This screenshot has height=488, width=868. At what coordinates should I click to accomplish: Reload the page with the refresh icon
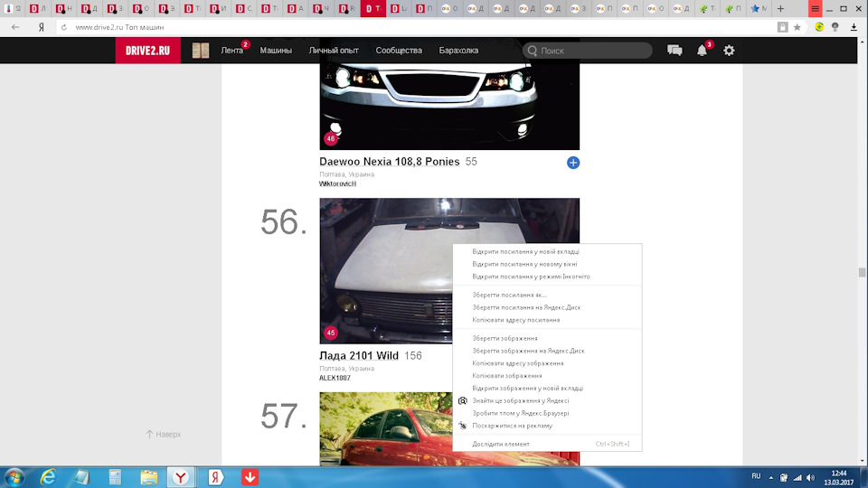click(x=63, y=27)
